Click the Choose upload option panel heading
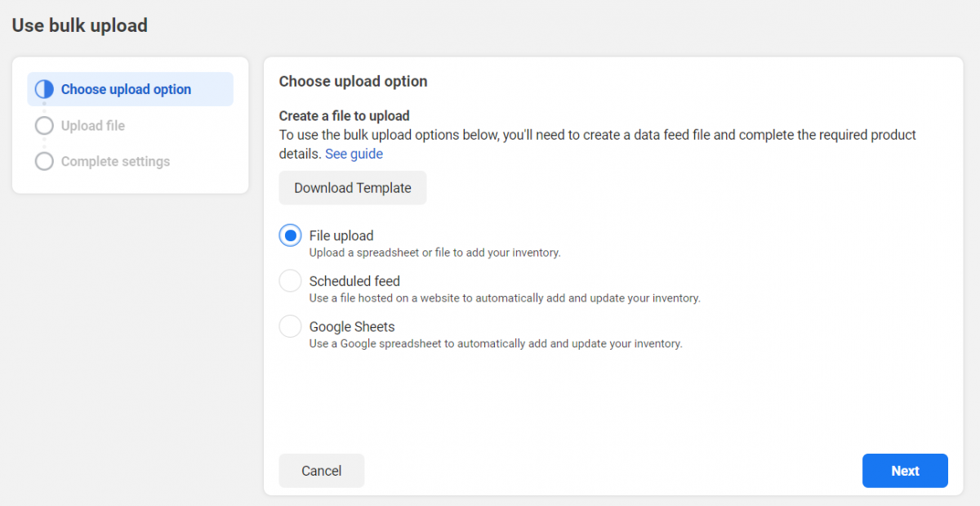 coord(353,81)
